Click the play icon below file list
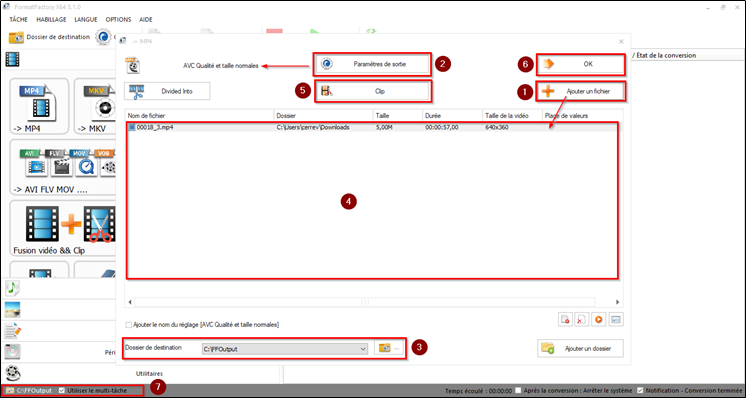Image resolution: width=746 pixels, height=398 pixels. 599,320
